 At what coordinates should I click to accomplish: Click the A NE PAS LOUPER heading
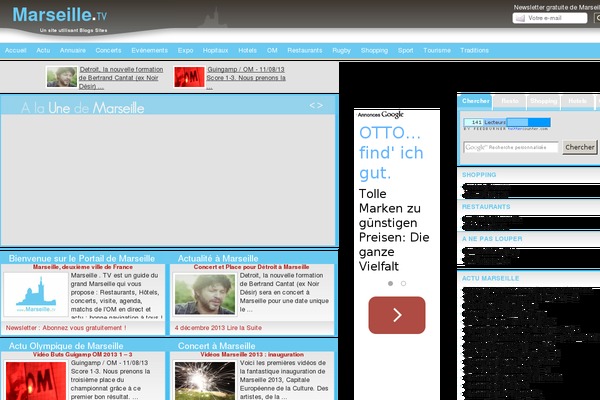pos(492,239)
